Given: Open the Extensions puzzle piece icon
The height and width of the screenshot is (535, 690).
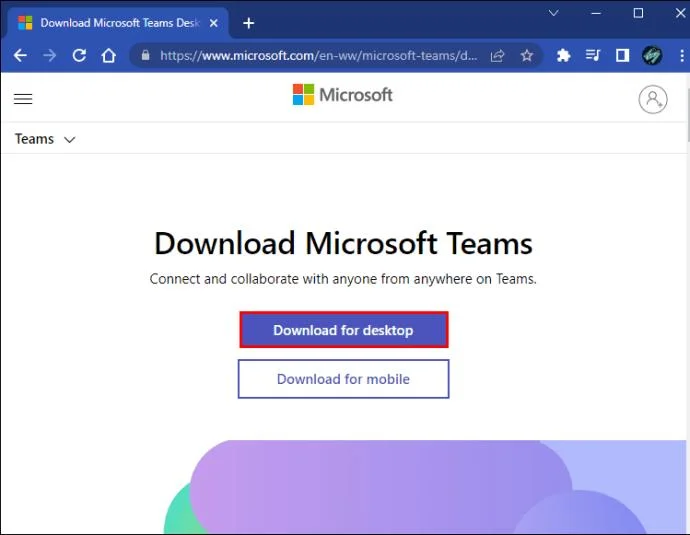Looking at the screenshot, I should [x=563, y=55].
